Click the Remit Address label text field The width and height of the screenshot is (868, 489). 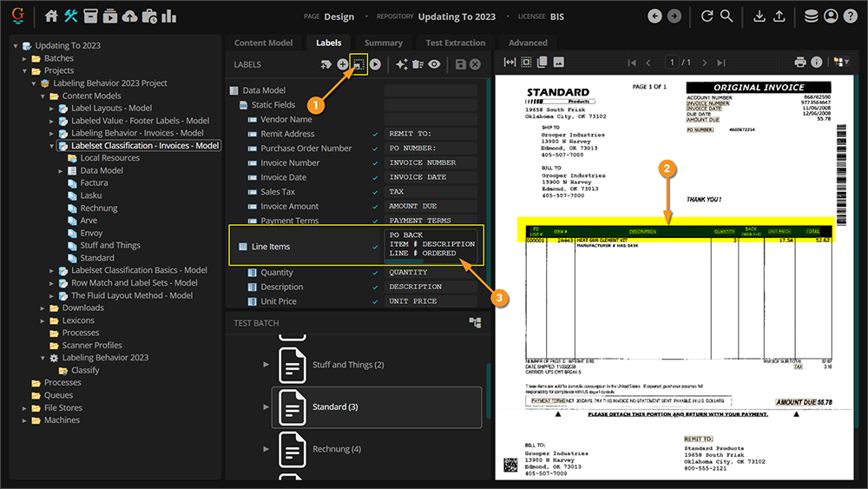[431, 134]
